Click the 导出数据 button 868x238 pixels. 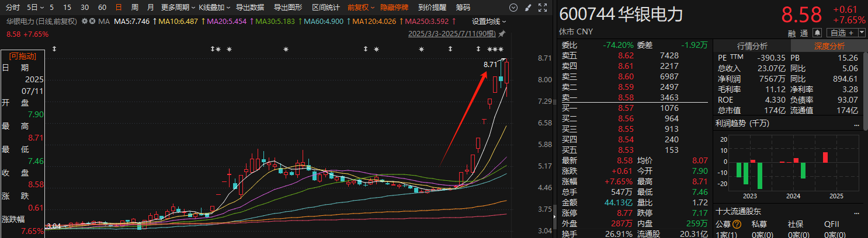(x=250, y=8)
